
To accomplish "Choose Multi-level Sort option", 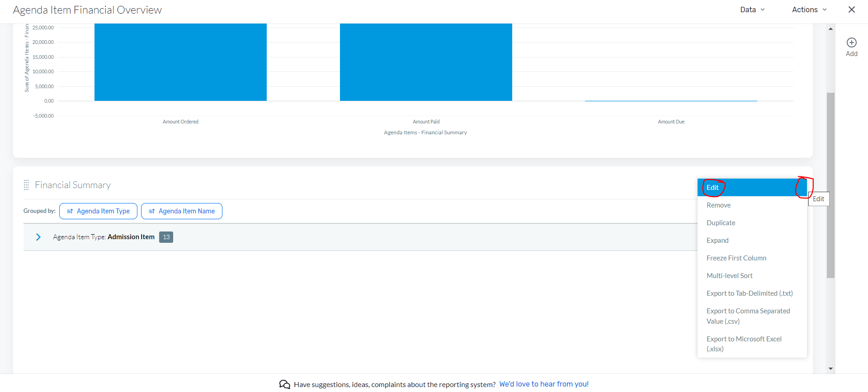I will [752, 276].
